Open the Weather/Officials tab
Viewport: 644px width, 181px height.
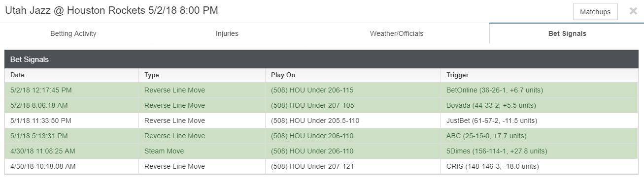coord(397,33)
